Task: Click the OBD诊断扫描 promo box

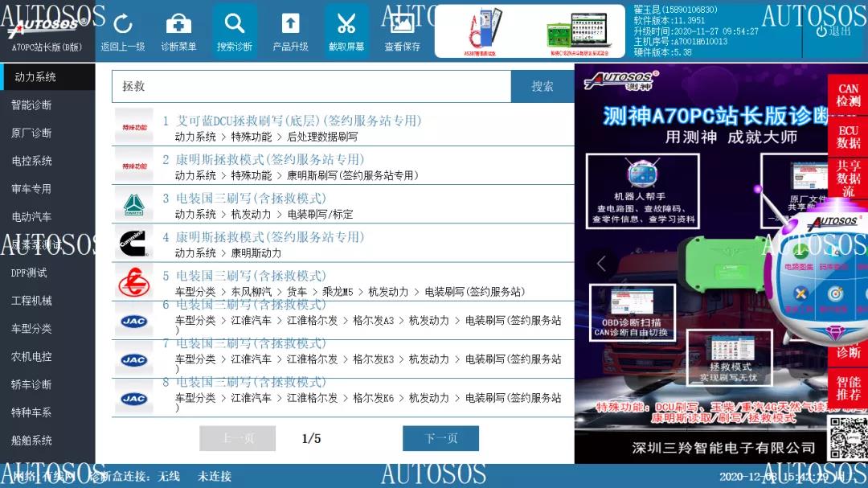Action: (632, 313)
